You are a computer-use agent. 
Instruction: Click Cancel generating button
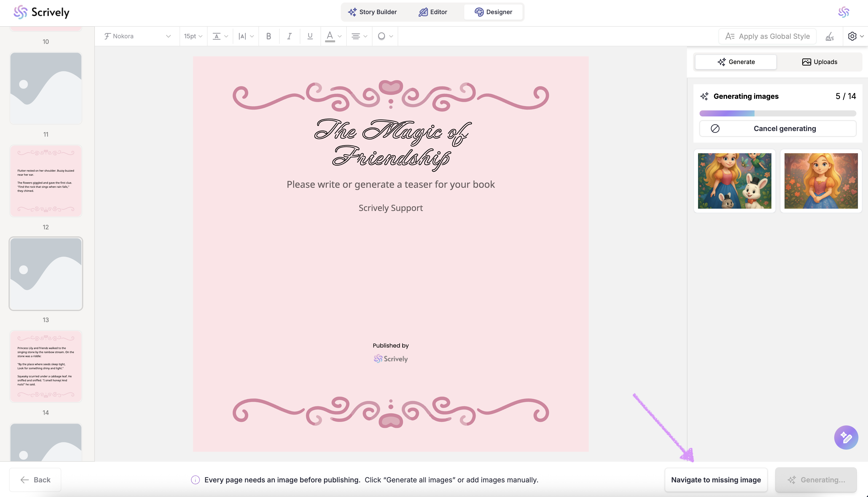777,129
